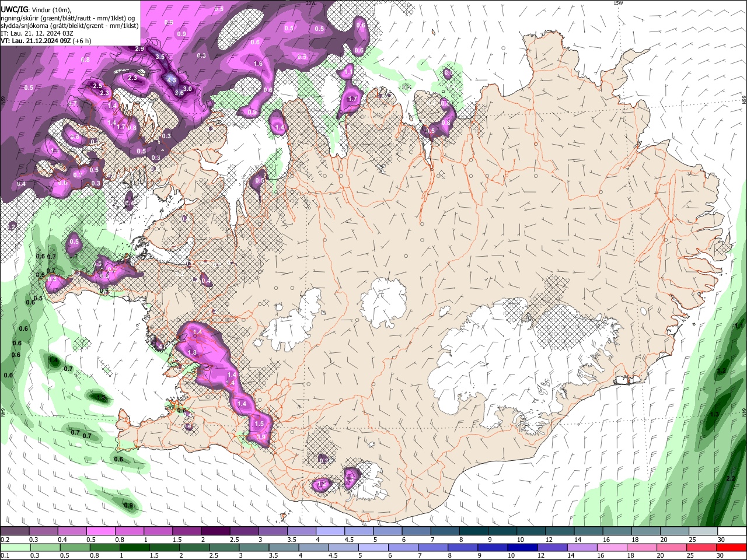The height and width of the screenshot is (560, 747).
Task: Click the 'IT: Lau. 21. 12. 2024 03Z' line
Action: 37,33
